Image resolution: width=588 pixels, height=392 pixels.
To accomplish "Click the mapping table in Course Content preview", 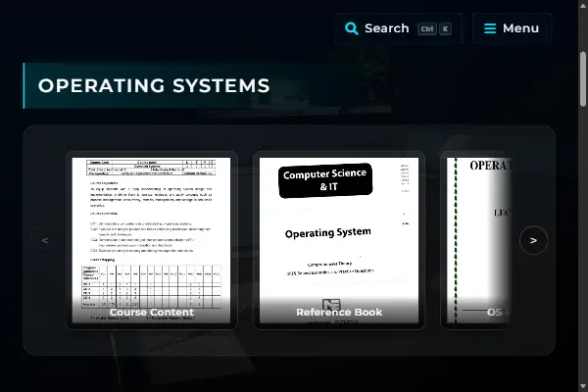I will [151, 287].
